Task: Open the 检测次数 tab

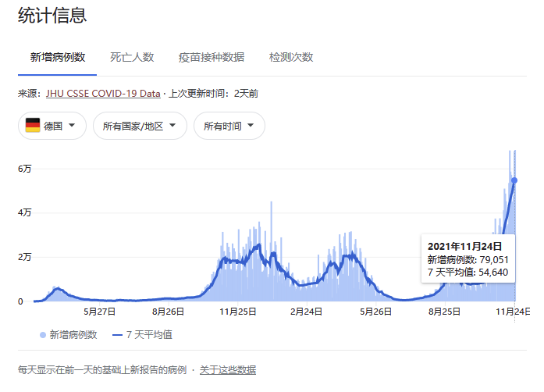Action: [291, 57]
